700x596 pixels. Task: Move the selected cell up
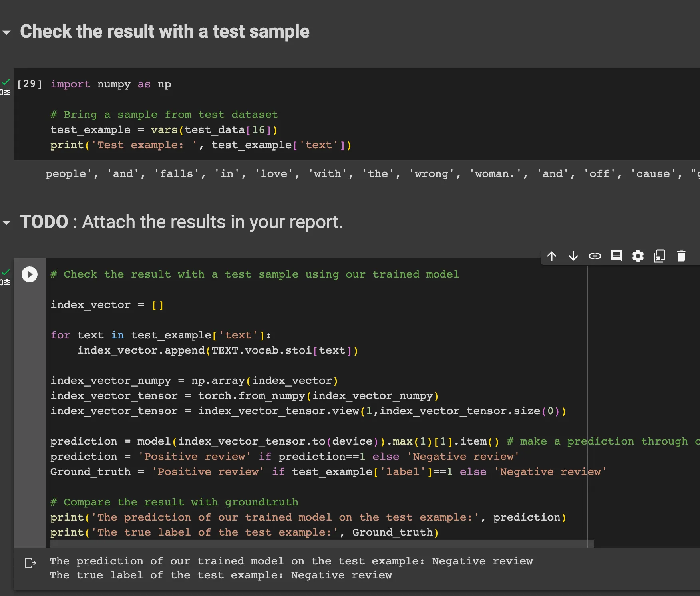552,256
